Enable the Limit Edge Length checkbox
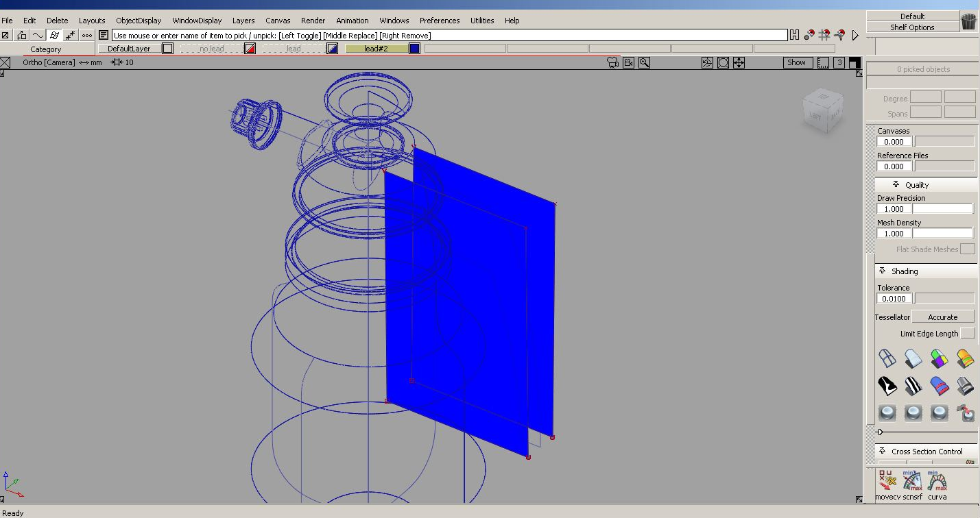The width and height of the screenshot is (980, 518). pyautogui.click(x=967, y=334)
